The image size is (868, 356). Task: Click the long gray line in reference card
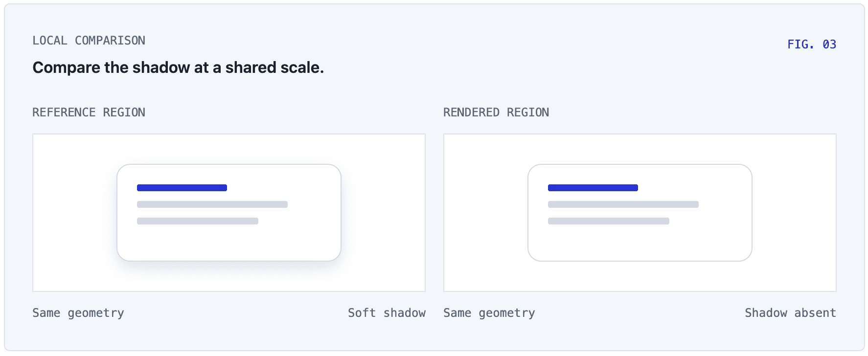click(212, 204)
